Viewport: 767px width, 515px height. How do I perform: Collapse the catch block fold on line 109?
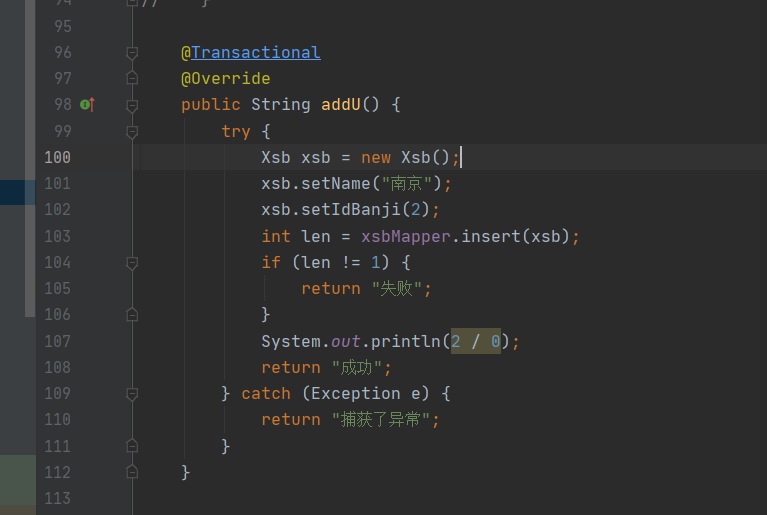[x=132, y=394]
